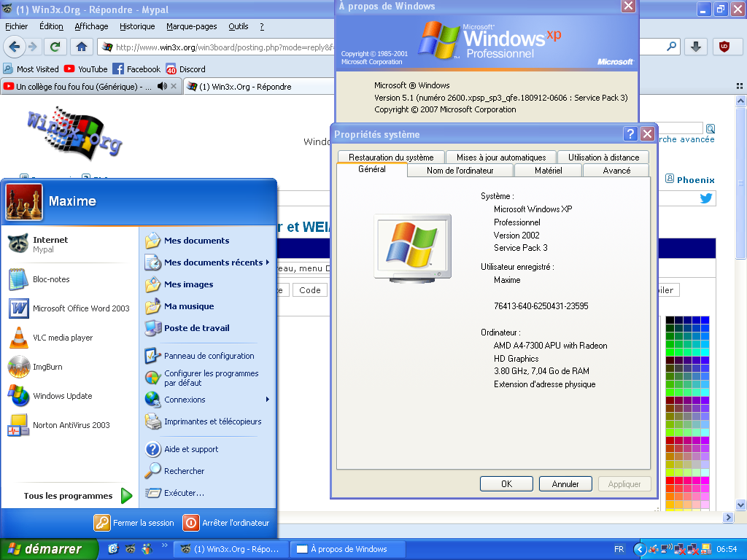Click Arrêter l'ordinateur
This screenshot has height=560, width=747.
pos(226,523)
